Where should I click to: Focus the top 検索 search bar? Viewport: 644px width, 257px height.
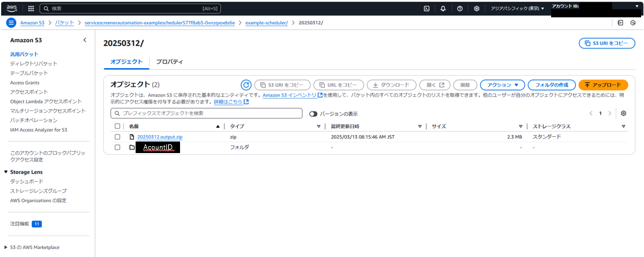(x=130, y=8)
